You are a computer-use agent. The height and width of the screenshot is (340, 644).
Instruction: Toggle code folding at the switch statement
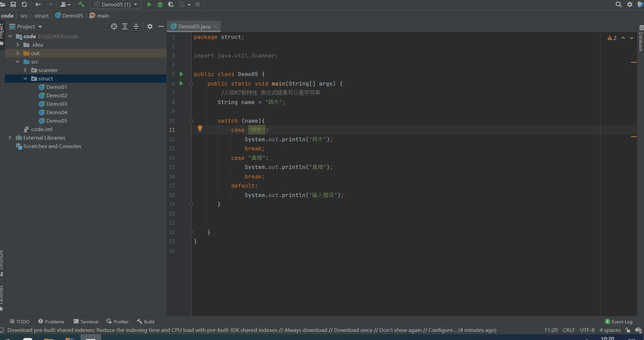[x=191, y=121]
